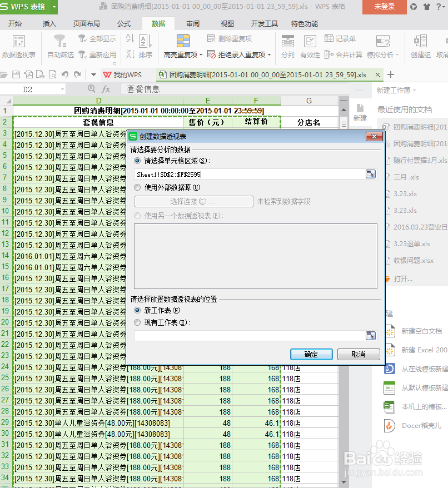Select 新工作表 radio option

tap(137, 310)
